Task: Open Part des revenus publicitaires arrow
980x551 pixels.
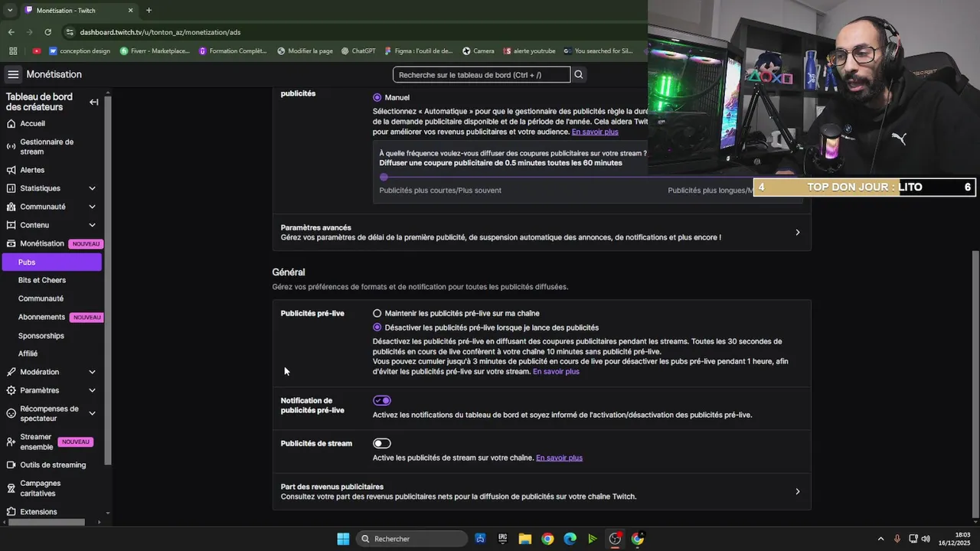Action: click(797, 491)
